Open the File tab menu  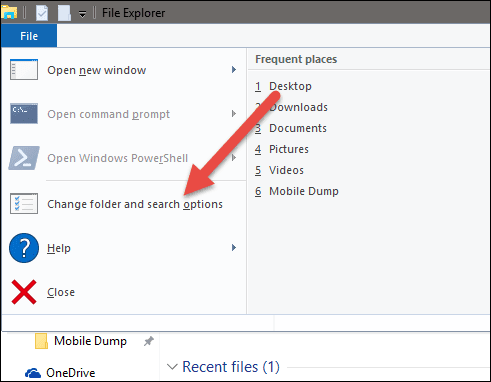click(x=29, y=36)
